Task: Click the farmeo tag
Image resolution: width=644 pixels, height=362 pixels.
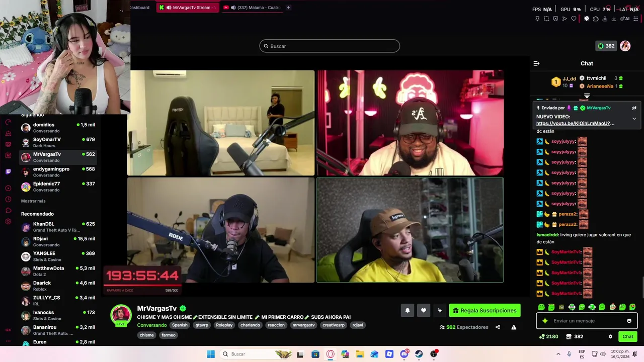Action: pyautogui.click(x=169, y=335)
